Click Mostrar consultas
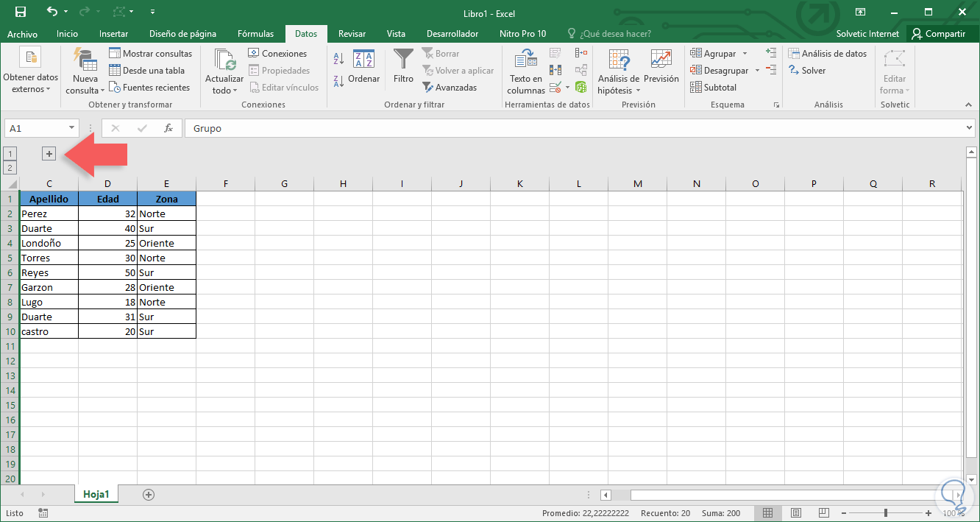The width and height of the screenshot is (980, 522). pos(151,54)
